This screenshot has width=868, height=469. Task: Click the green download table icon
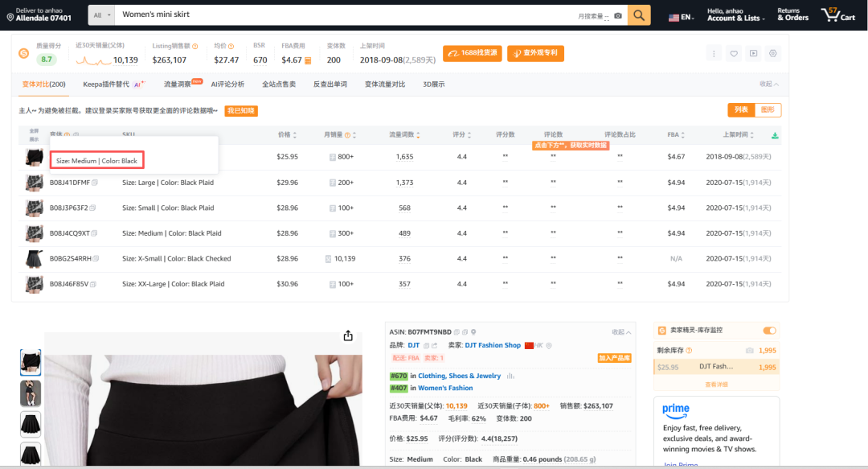click(775, 135)
